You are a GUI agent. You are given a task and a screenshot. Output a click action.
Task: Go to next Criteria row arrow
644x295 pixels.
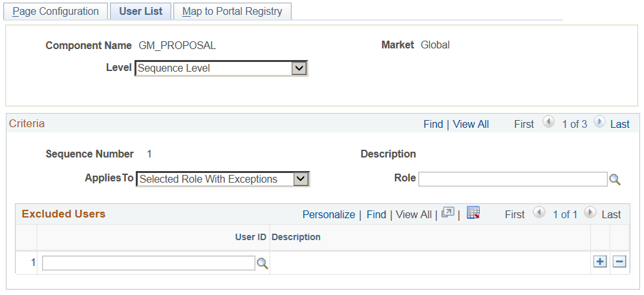pos(599,123)
